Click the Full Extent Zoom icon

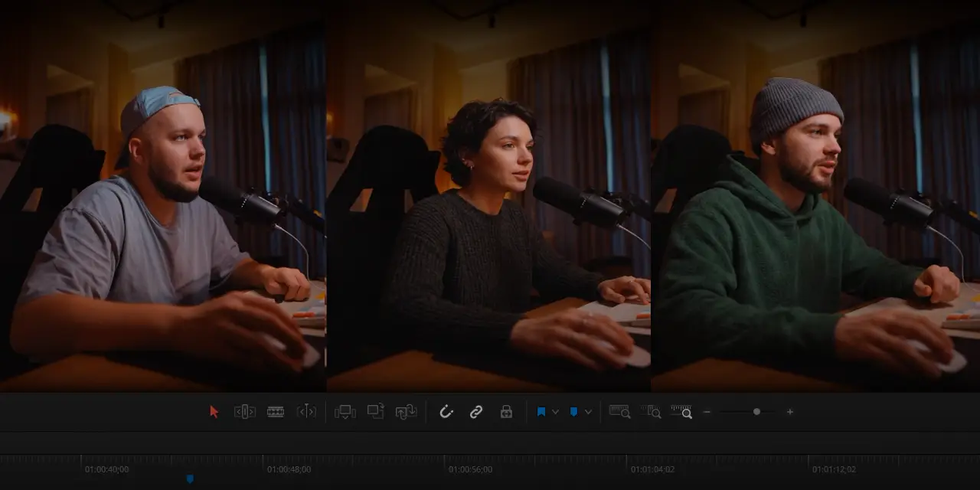(x=619, y=412)
